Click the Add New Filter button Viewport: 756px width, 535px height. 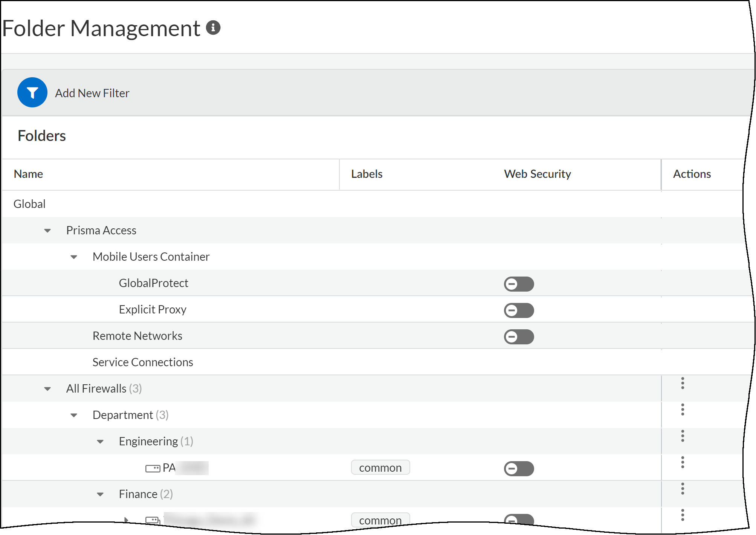point(92,93)
